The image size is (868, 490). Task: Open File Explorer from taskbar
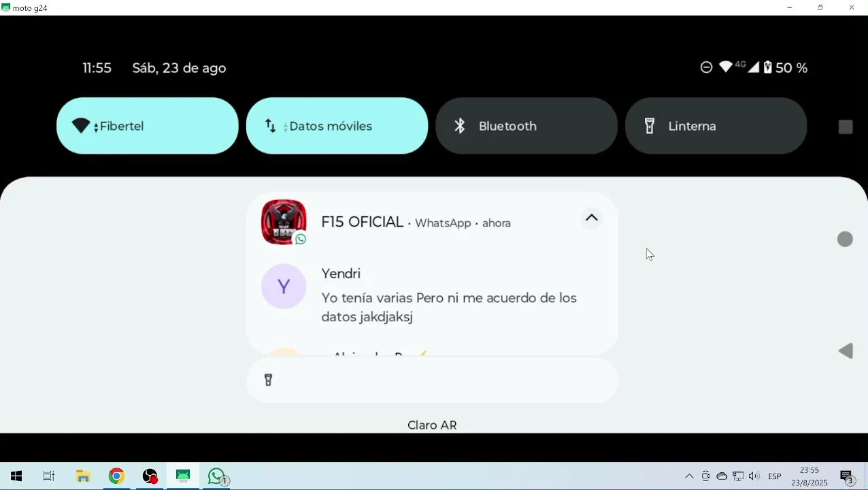[83, 476]
